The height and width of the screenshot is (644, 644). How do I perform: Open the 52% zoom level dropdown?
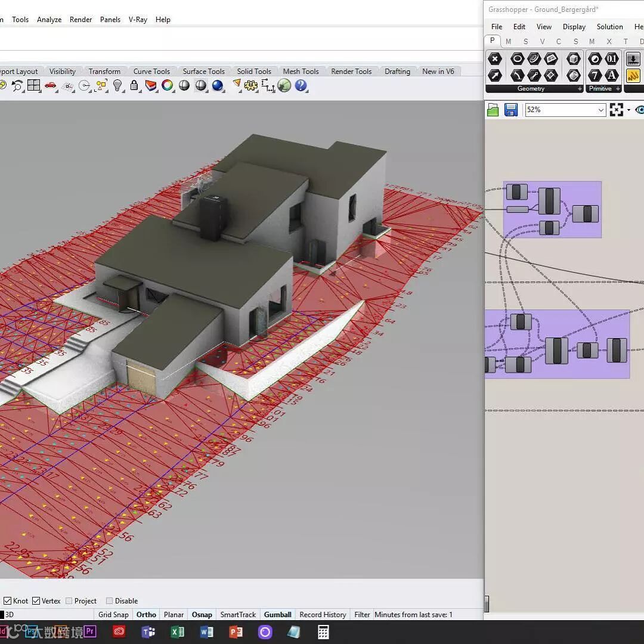600,110
